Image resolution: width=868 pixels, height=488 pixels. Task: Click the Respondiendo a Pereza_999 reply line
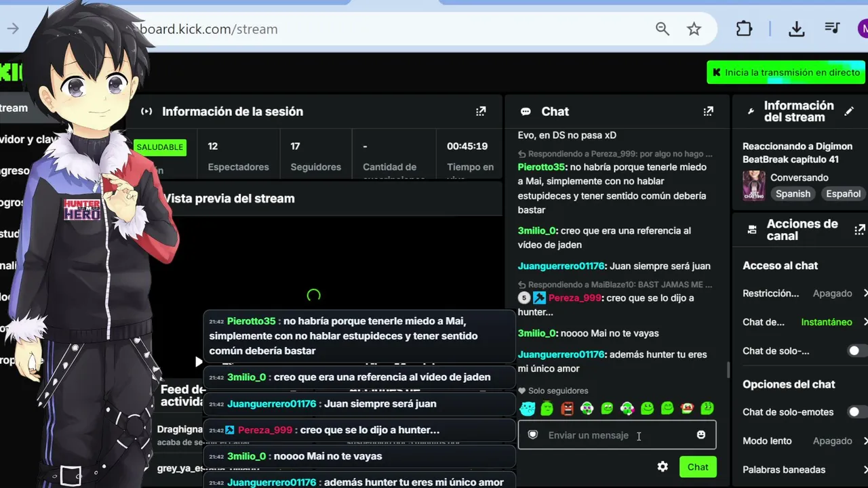(x=616, y=154)
